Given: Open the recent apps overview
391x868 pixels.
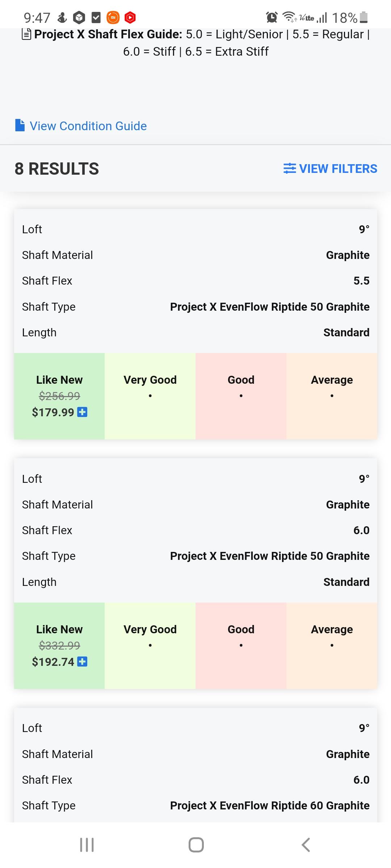Looking at the screenshot, I should pos(87,845).
